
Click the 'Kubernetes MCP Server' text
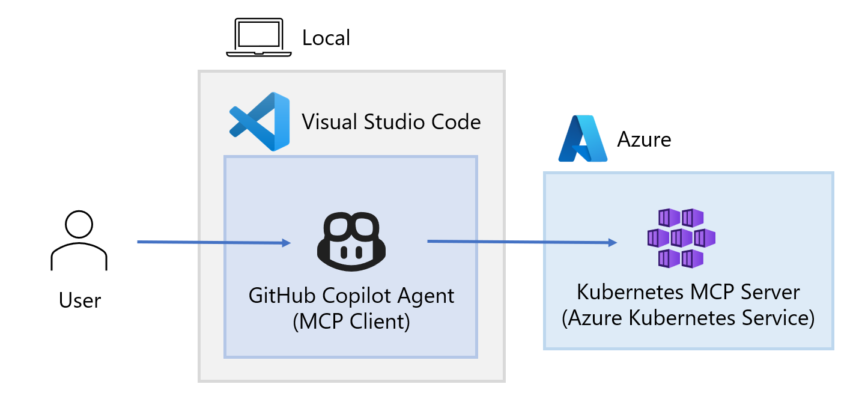pyautogui.click(x=688, y=292)
